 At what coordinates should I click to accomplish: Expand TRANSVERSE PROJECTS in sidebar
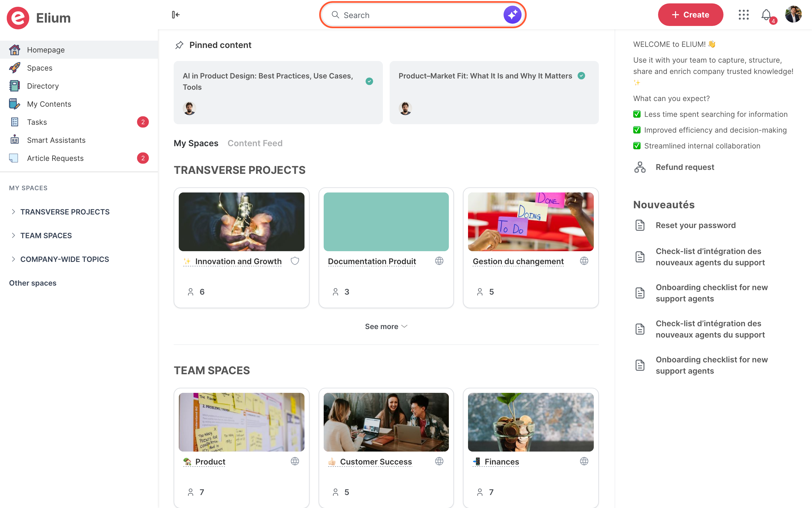point(14,212)
